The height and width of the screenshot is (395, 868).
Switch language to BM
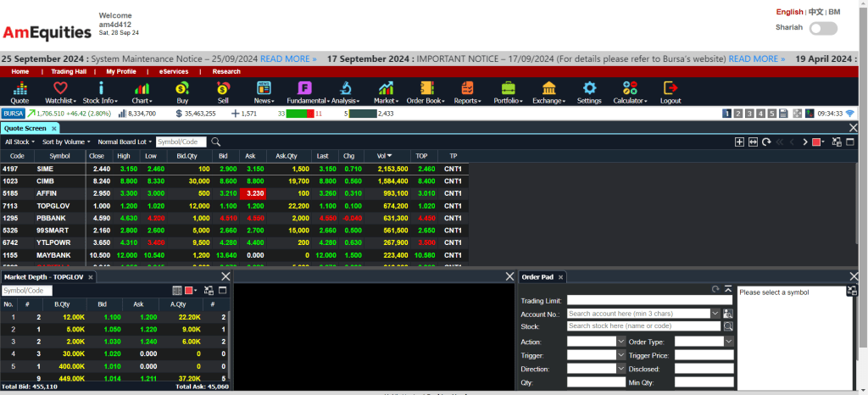click(834, 12)
